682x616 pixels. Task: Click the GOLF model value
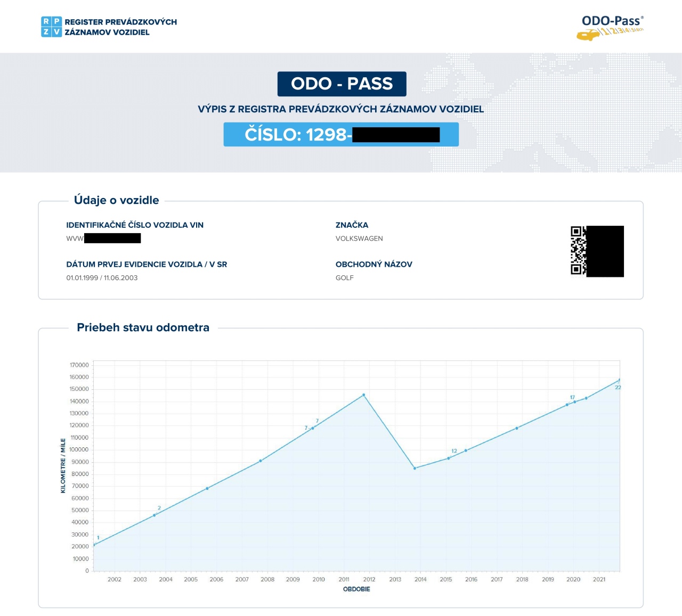coord(345,278)
